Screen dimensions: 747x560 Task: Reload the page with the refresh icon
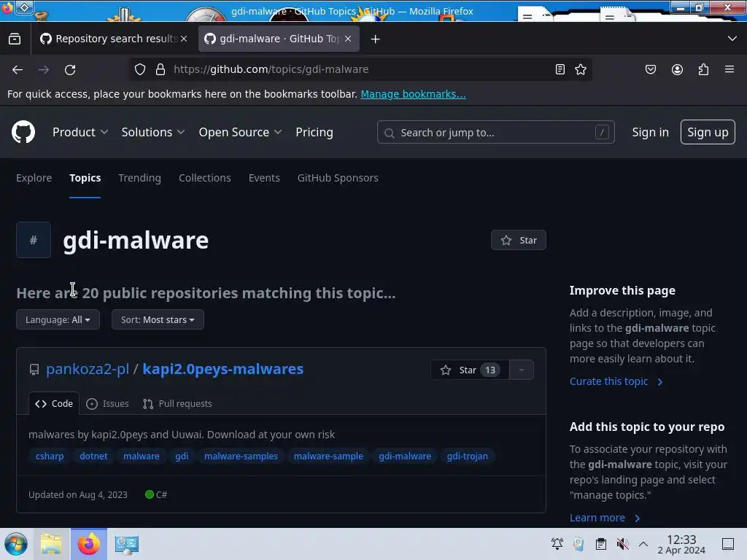tap(70, 69)
